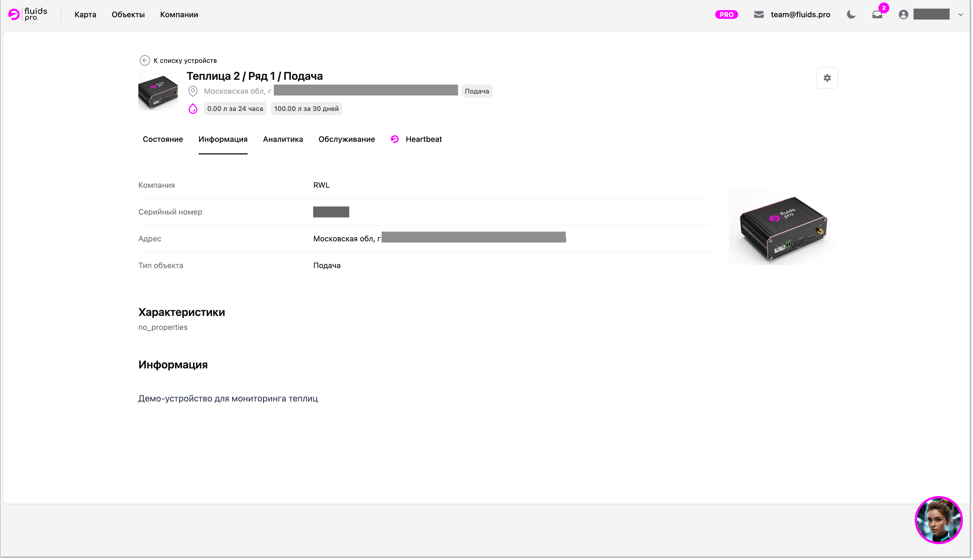Click the team@fluids.pro email link
This screenshot has height=560, width=973.
800,14
